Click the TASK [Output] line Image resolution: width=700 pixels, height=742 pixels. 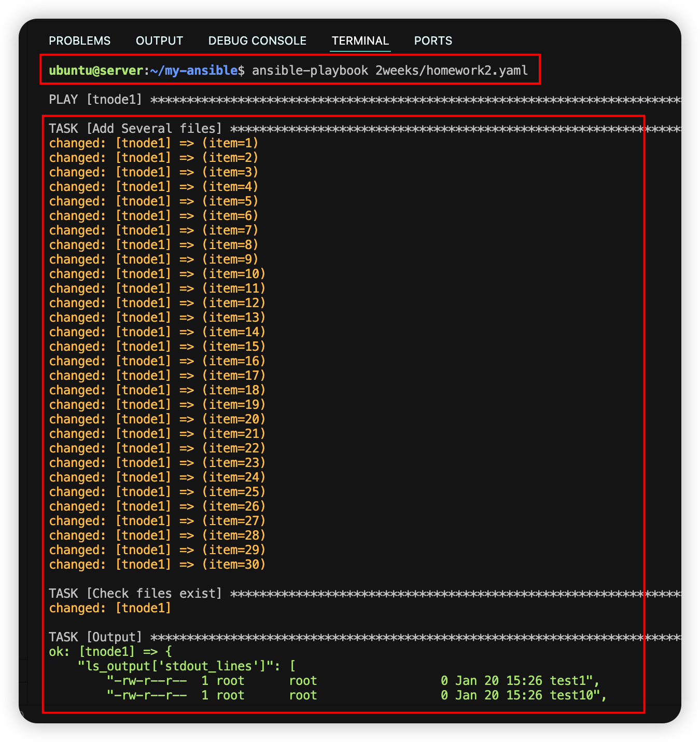(365, 637)
